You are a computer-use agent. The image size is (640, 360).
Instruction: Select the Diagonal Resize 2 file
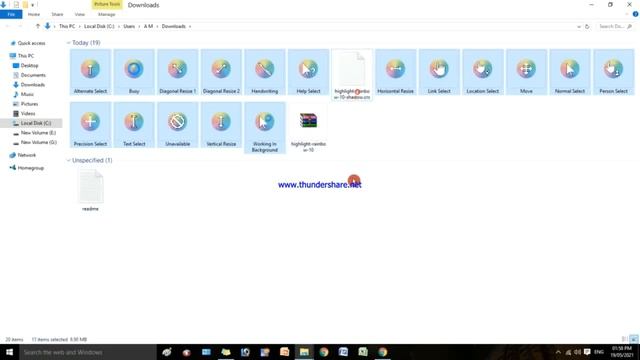[221, 72]
